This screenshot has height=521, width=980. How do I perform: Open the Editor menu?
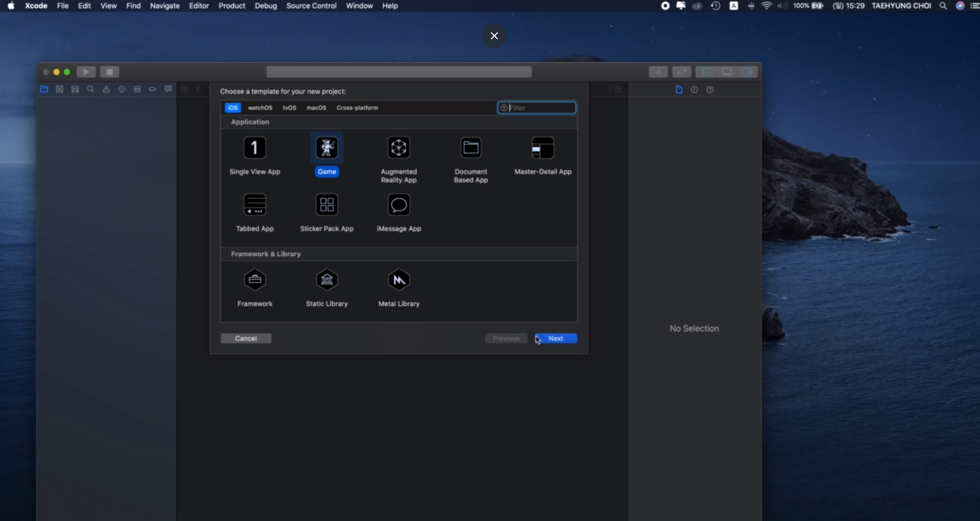pyautogui.click(x=199, y=6)
